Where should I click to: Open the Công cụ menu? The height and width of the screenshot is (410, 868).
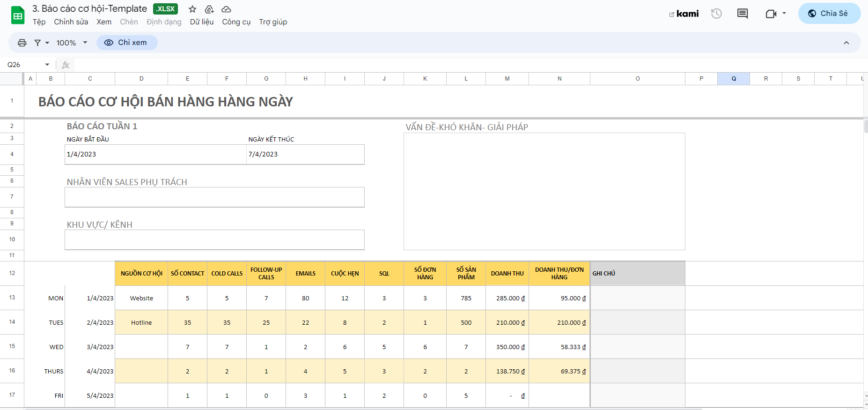[236, 22]
